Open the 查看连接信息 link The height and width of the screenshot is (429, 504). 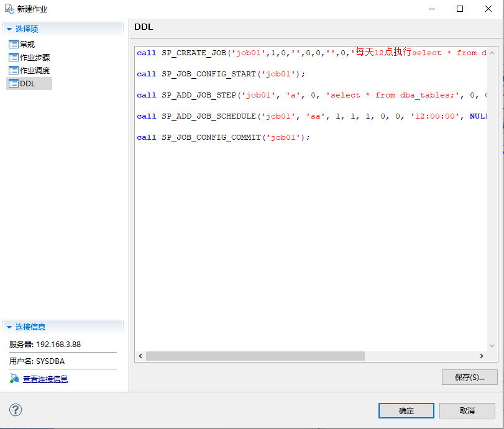point(45,379)
